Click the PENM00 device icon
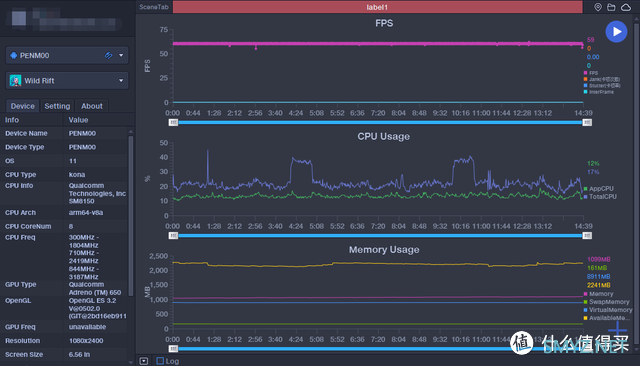The width and height of the screenshot is (640, 366). [x=13, y=55]
